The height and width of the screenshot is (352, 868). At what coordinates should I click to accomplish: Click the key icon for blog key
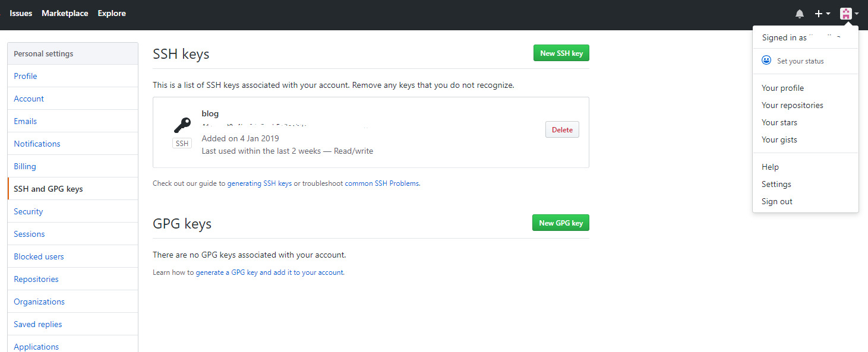tap(182, 125)
